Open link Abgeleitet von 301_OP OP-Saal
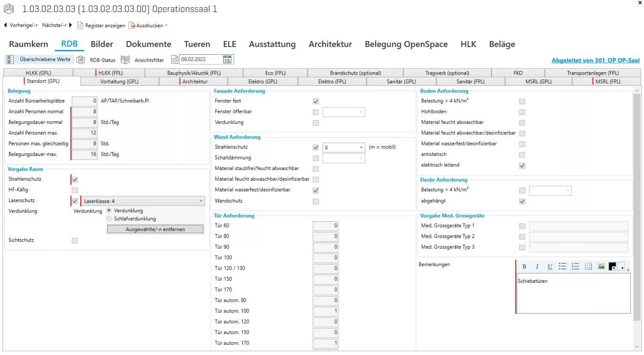Screen dimensions: 644x355 pos(595,61)
